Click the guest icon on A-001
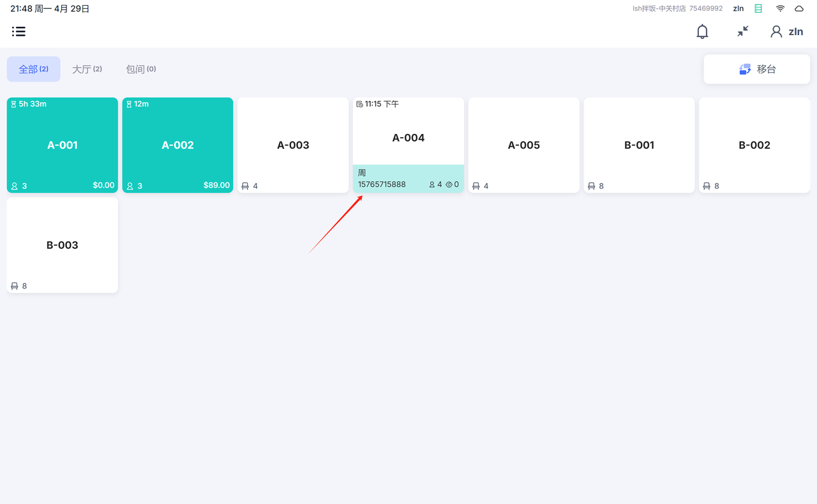This screenshot has width=817, height=504. click(15, 186)
